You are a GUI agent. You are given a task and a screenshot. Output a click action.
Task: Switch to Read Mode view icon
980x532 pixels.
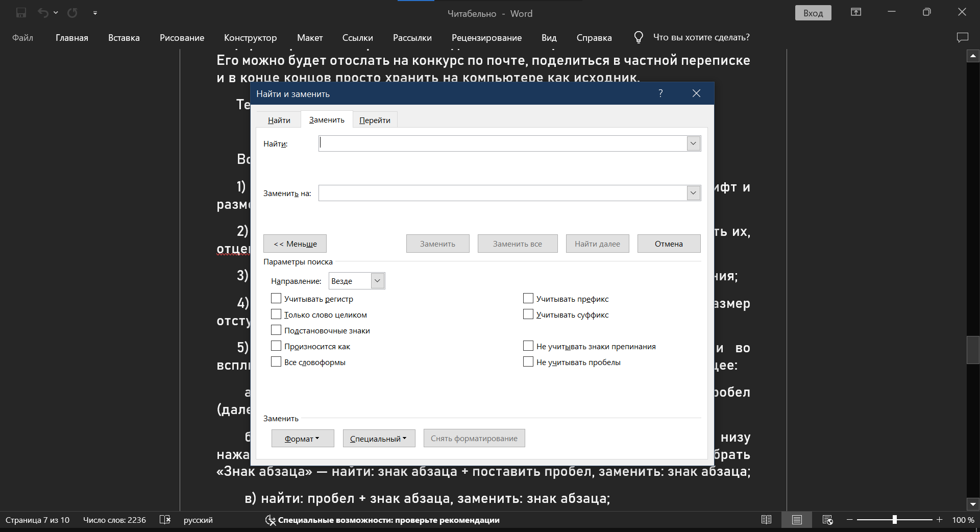(x=766, y=520)
